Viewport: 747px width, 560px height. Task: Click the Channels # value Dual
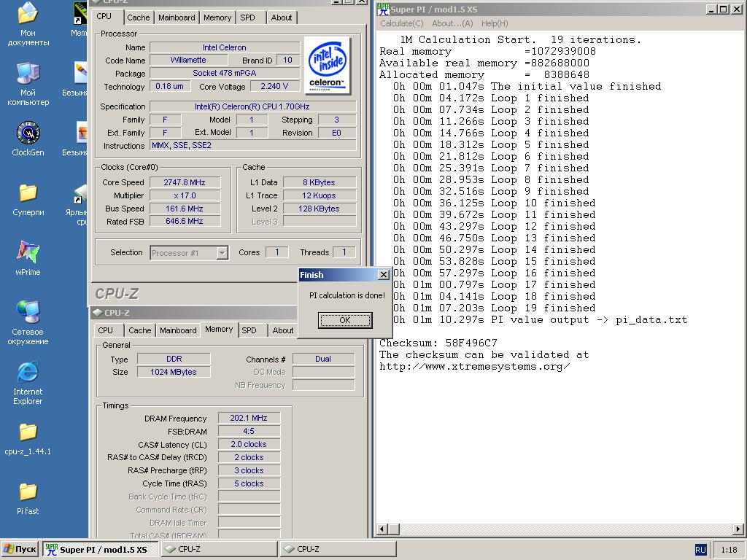click(x=323, y=359)
